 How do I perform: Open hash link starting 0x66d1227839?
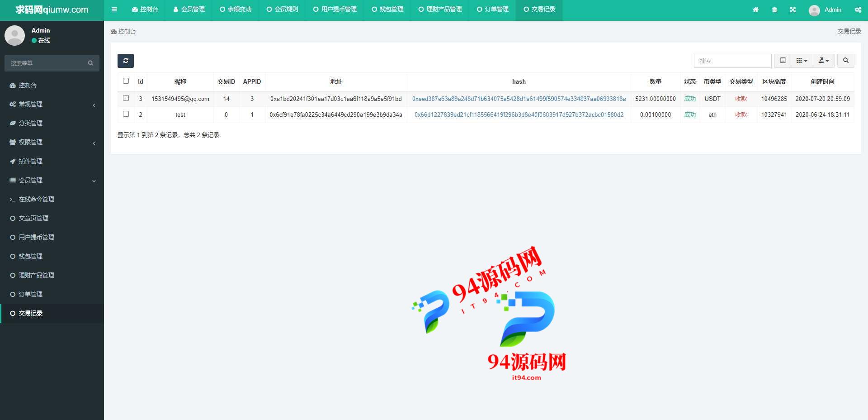click(x=519, y=115)
